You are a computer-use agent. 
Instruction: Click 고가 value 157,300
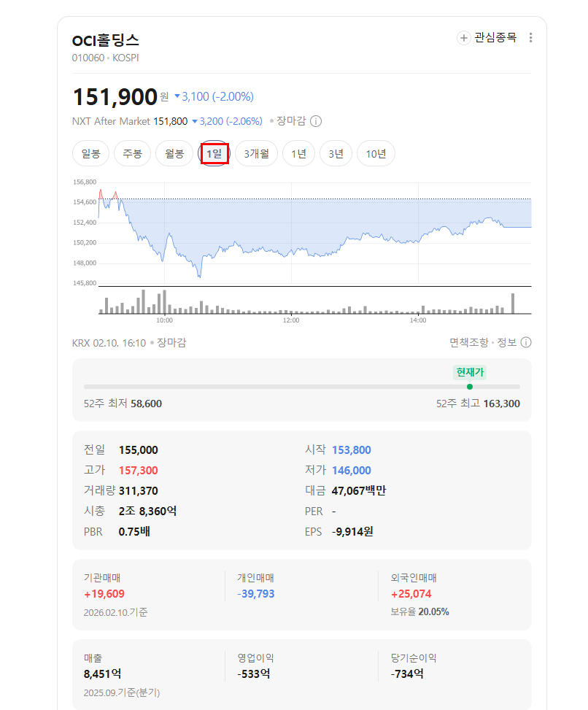pyautogui.click(x=139, y=471)
